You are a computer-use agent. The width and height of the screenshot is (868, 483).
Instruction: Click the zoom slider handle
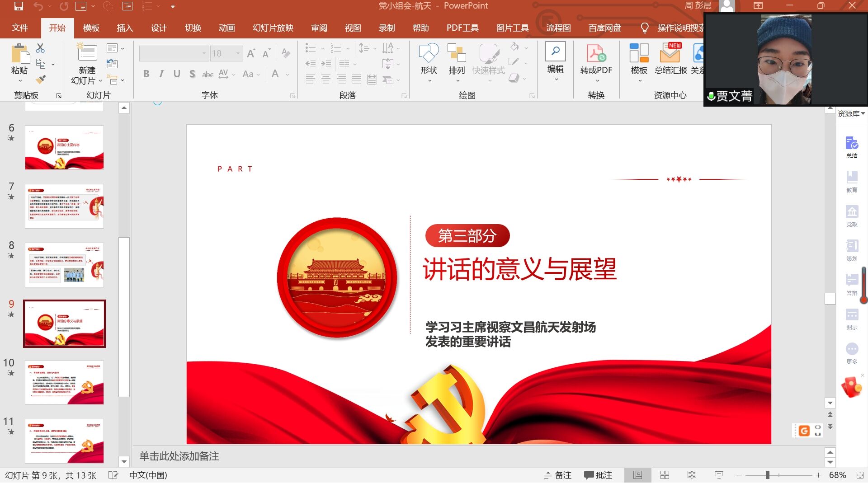coord(767,475)
